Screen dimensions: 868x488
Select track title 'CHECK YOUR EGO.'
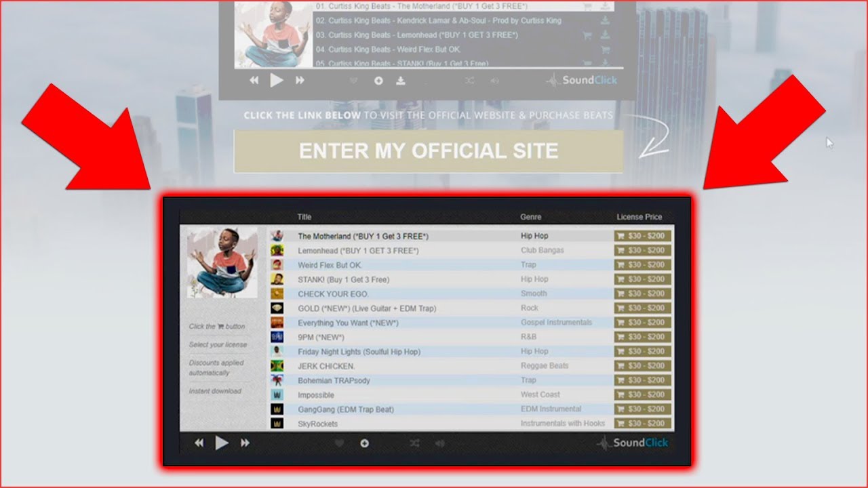333,294
